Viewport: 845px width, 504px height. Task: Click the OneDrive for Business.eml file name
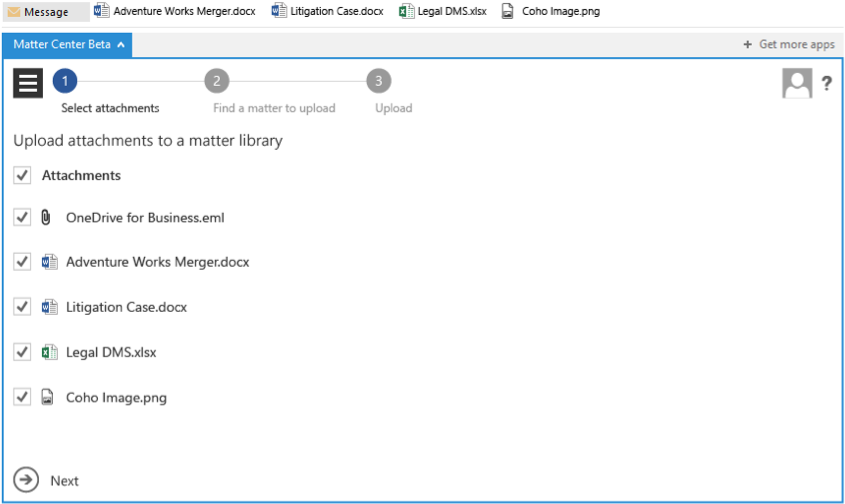(145, 218)
